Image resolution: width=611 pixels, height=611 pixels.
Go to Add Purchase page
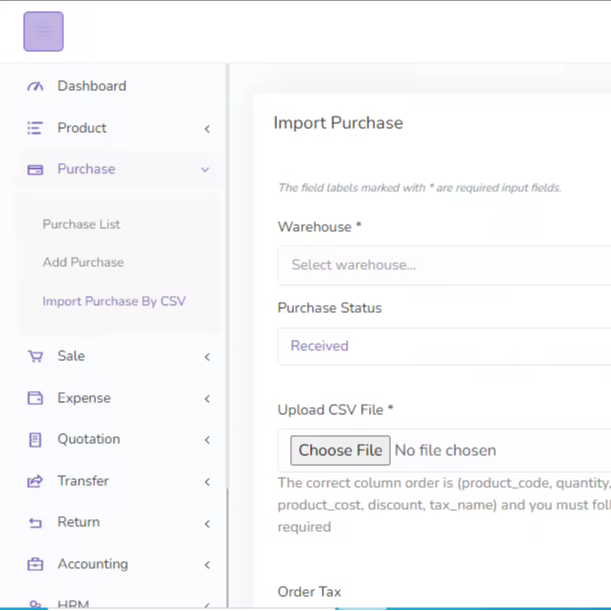pos(83,262)
